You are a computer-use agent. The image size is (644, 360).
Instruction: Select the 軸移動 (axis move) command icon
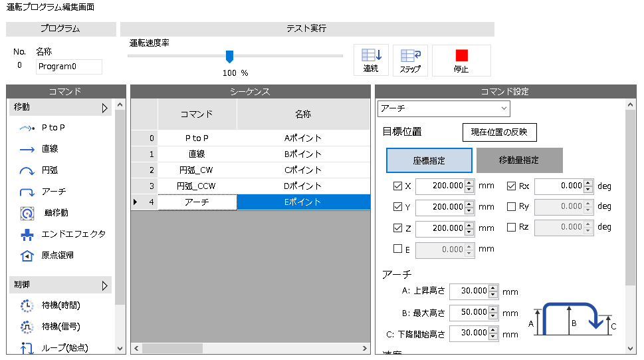pyautogui.click(x=27, y=214)
